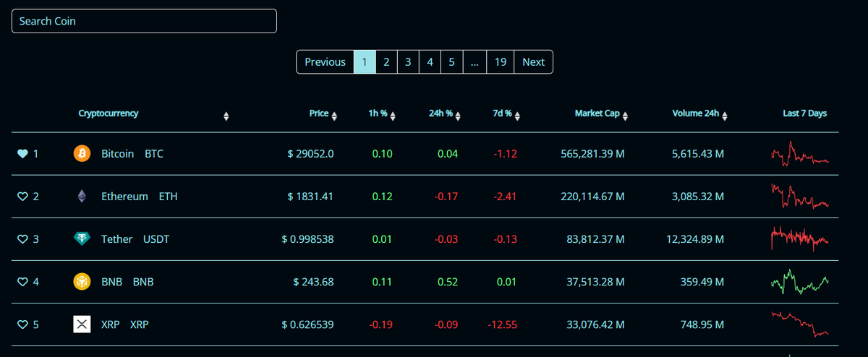Click the pagination ellipsis button
The width and height of the screenshot is (868, 357).
click(x=474, y=62)
